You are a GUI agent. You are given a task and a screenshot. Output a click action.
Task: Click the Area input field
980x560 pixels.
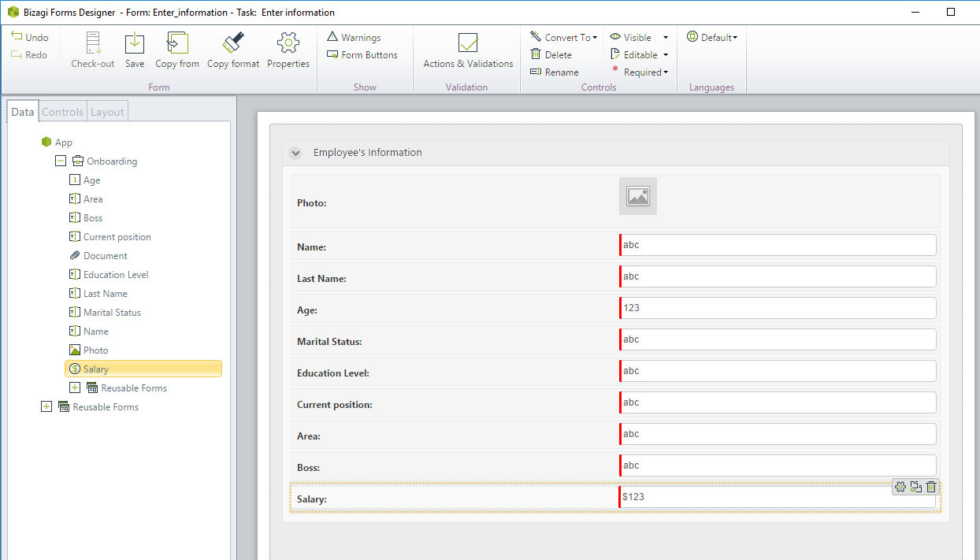click(x=778, y=434)
